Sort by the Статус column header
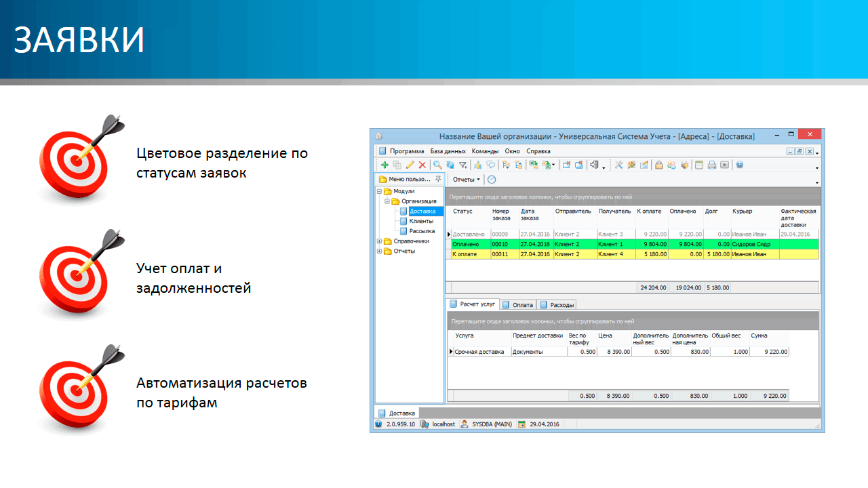Viewport: 868px width, 488px height. 471,218
